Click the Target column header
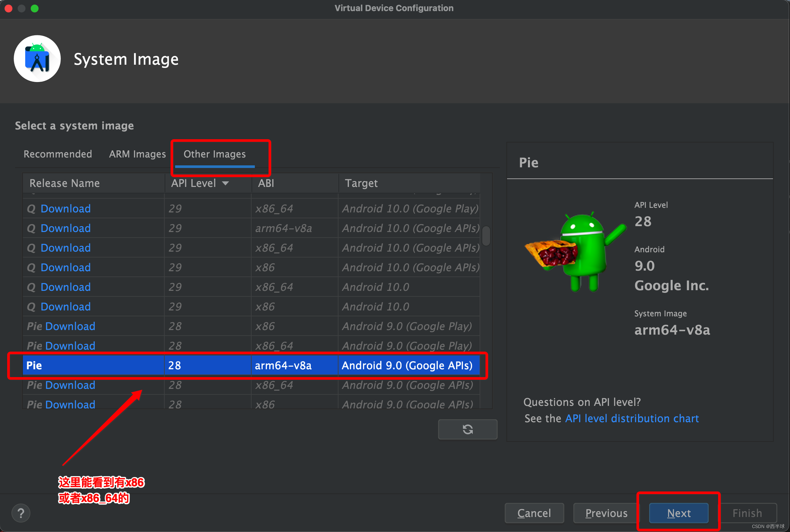The image size is (790, 532). pos(361,183)
